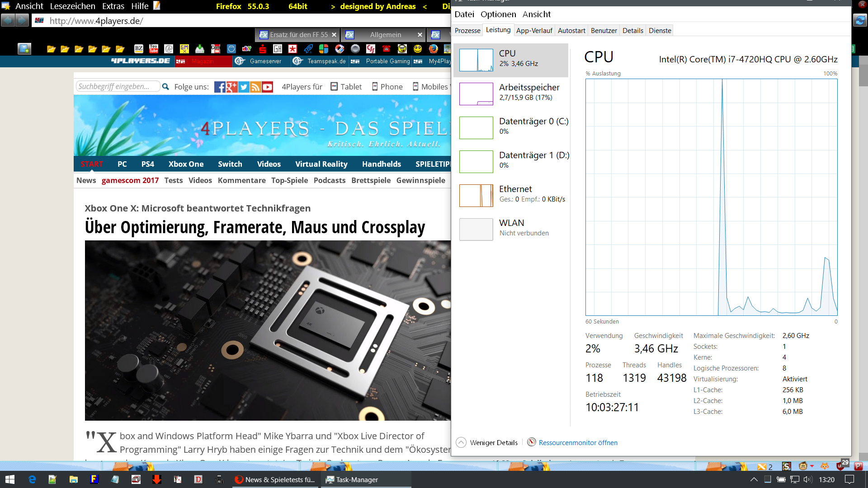Open the Optionen menu in Task-Manager
The width and height of the screenshot is (868, 488).
(498, 14)
